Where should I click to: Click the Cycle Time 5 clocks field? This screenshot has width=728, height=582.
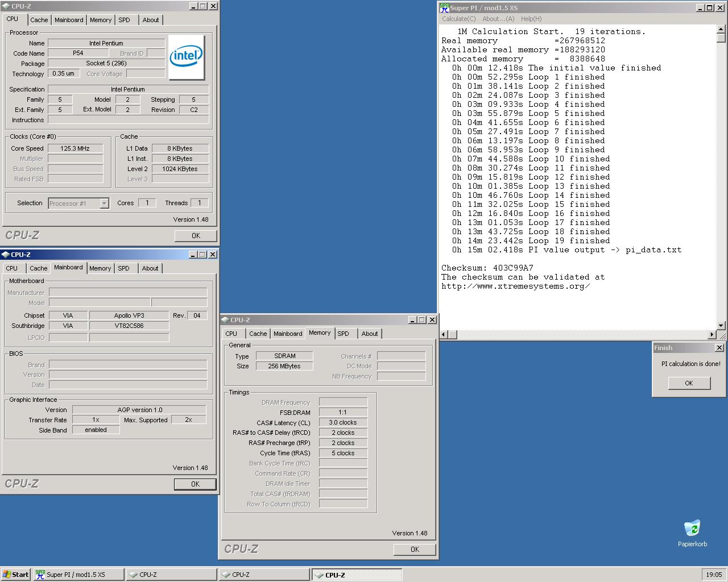pos(343,453)
